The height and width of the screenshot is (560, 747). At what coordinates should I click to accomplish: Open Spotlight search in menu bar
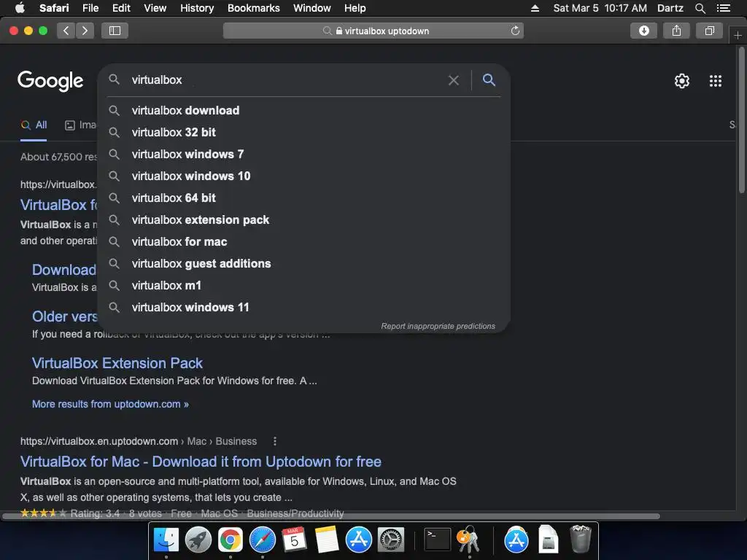pos(700,8)
